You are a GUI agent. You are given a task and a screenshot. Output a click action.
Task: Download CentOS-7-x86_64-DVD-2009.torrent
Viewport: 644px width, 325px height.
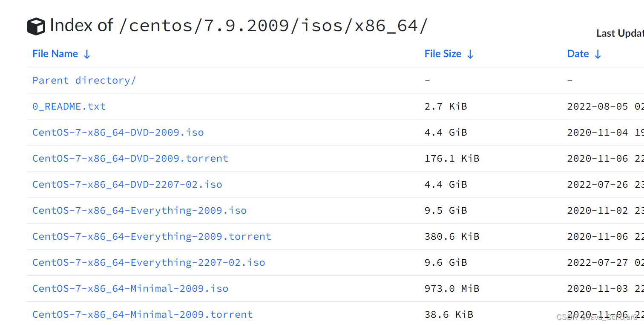(x=130, y=158)
